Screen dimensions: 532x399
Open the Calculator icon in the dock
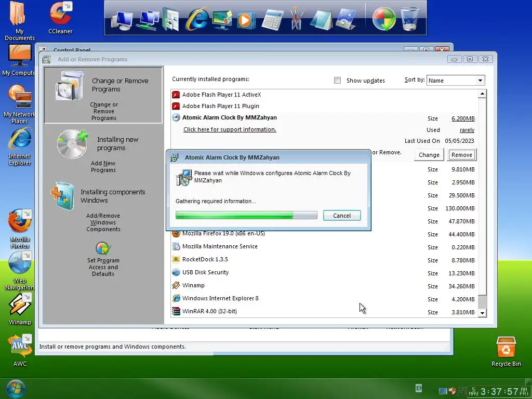point(272,20)
